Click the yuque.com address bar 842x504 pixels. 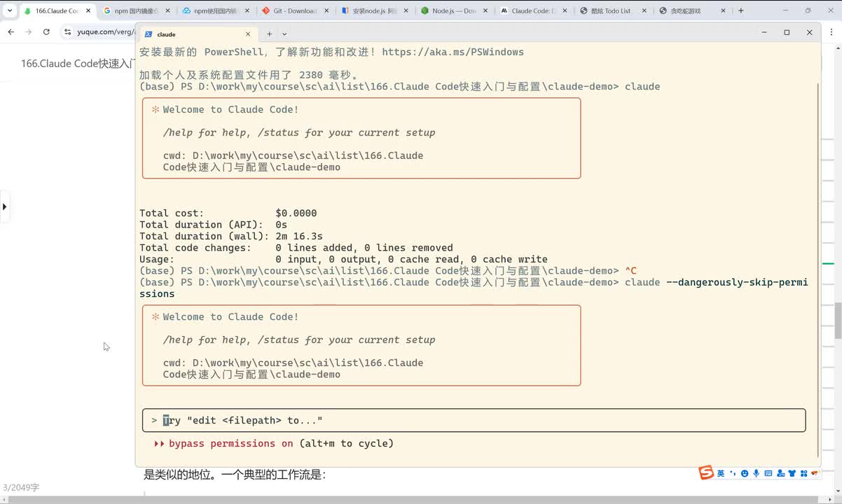[x=105, y=32]
